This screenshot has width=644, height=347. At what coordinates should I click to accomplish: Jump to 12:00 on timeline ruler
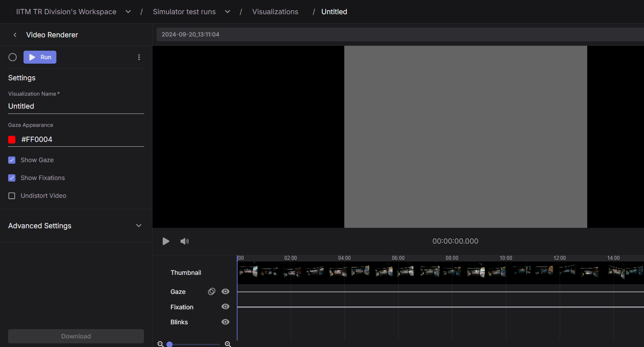560,258
